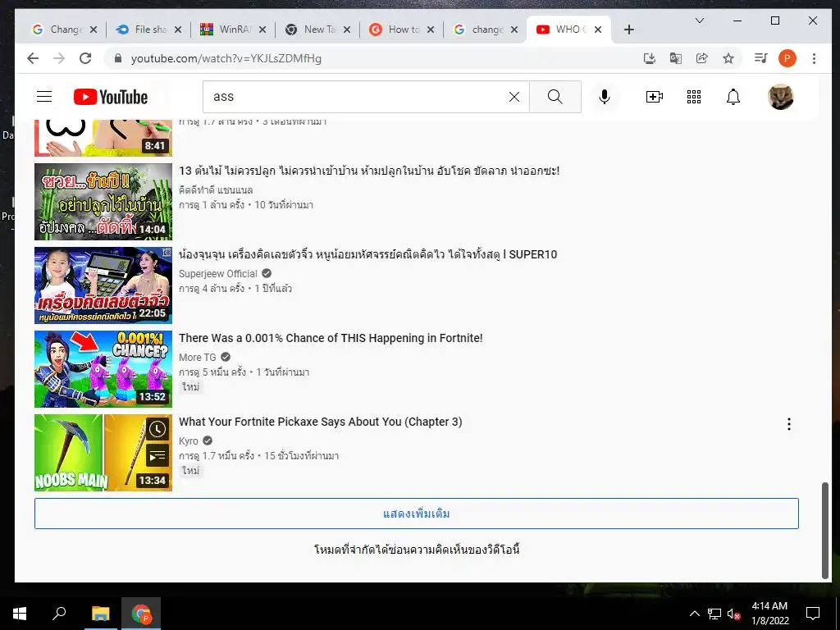Viewport: 840px width, 630px height.
Task: Open the media control icon in toolbar
Action: pos(760,58)
